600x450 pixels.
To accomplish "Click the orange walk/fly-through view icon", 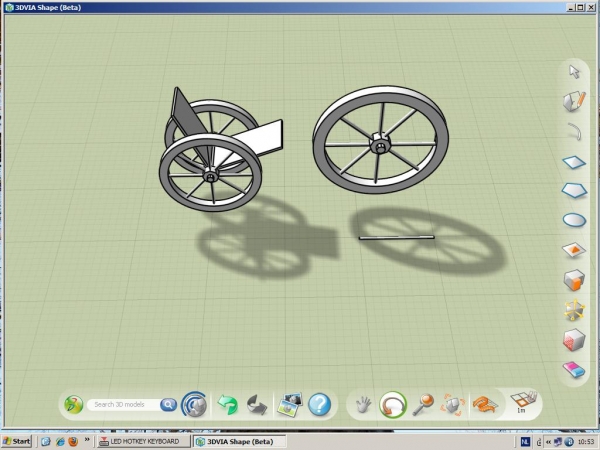I will pyautogui.click(x=484, y=404).
